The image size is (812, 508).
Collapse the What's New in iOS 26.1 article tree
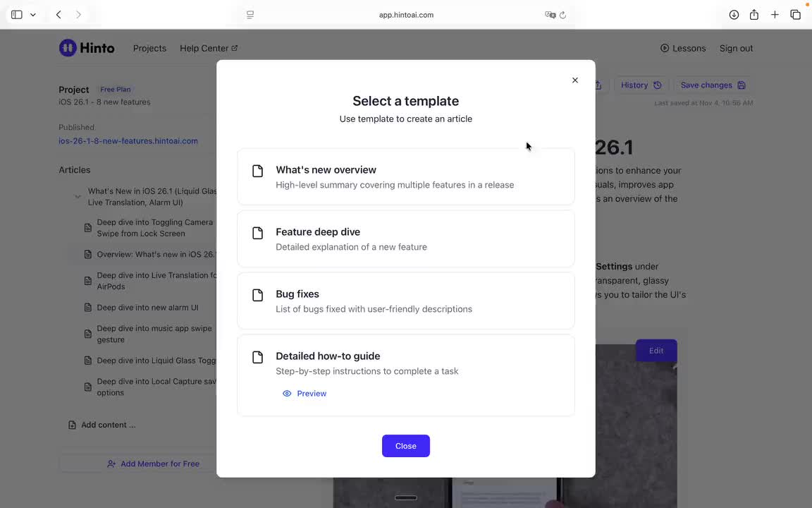(78, 197)
